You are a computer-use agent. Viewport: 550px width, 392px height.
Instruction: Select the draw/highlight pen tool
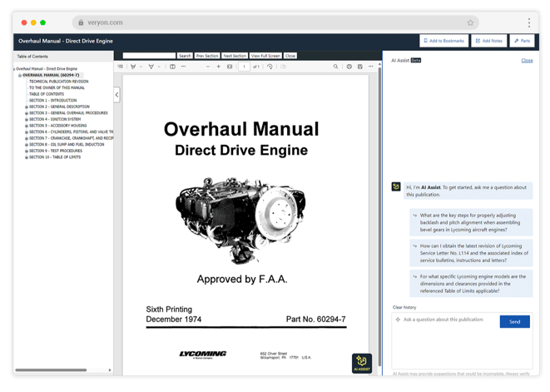[x=133, y=67]
